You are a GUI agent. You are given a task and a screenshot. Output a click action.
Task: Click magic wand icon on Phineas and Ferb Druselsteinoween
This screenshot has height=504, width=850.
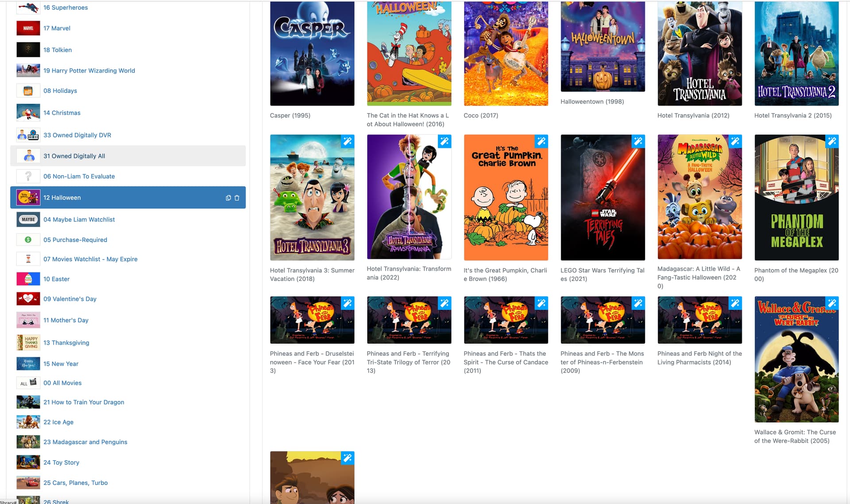tap(348, 303)
